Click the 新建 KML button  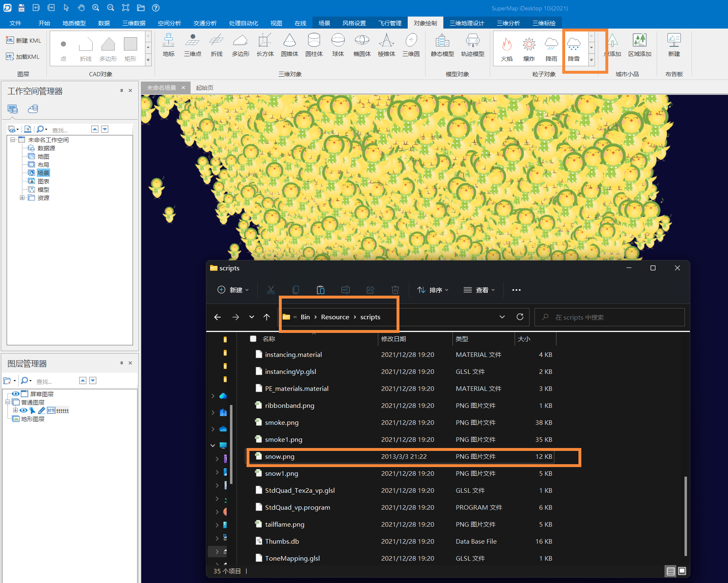click(24, 40)
